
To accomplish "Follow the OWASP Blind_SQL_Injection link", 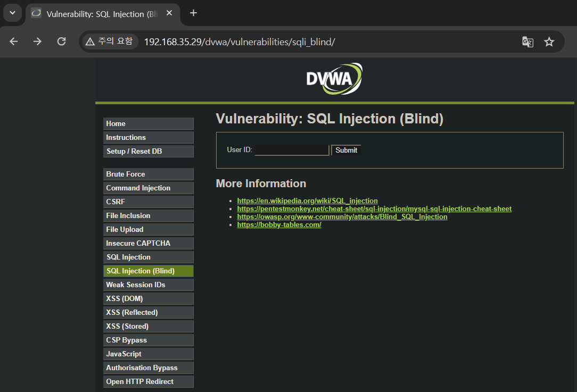I will click(x=342, y=217).
